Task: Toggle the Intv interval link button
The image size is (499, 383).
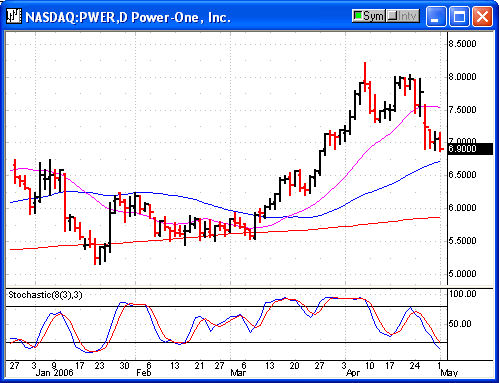Action: click(x=403, y=16)
